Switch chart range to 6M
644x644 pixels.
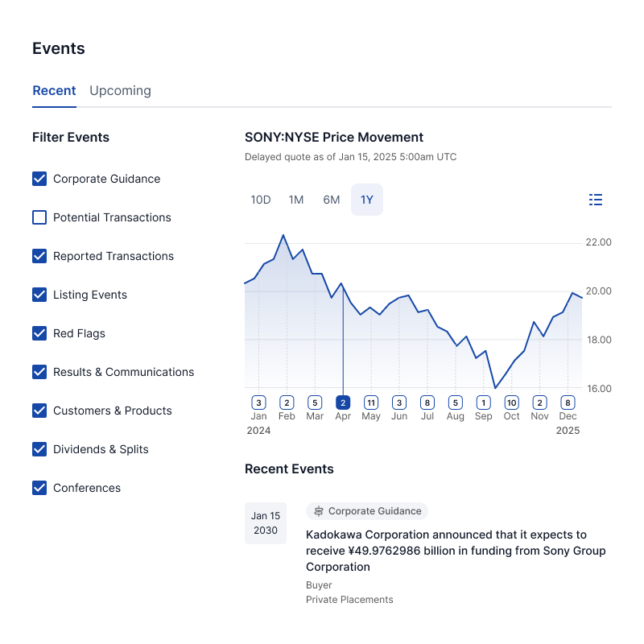click(x=332, y=200)
